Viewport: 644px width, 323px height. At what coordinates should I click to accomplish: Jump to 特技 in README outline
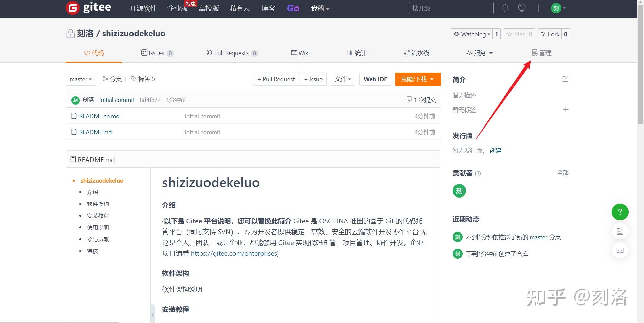[92, 251]
